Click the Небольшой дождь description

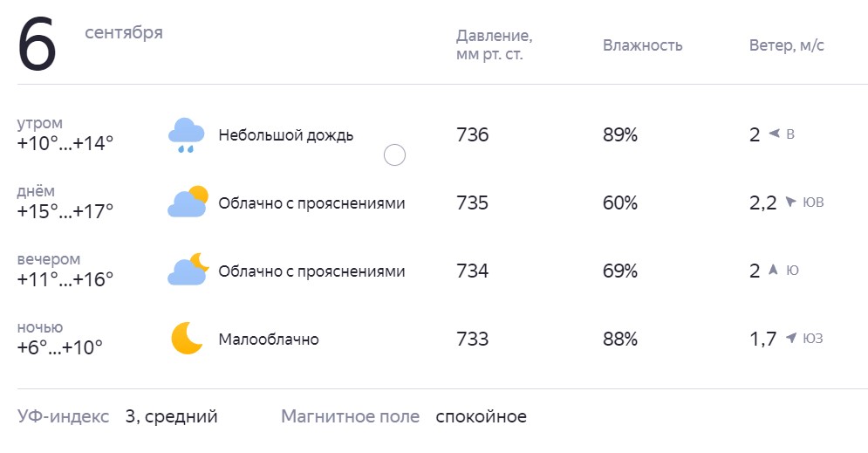pos(285,135)
